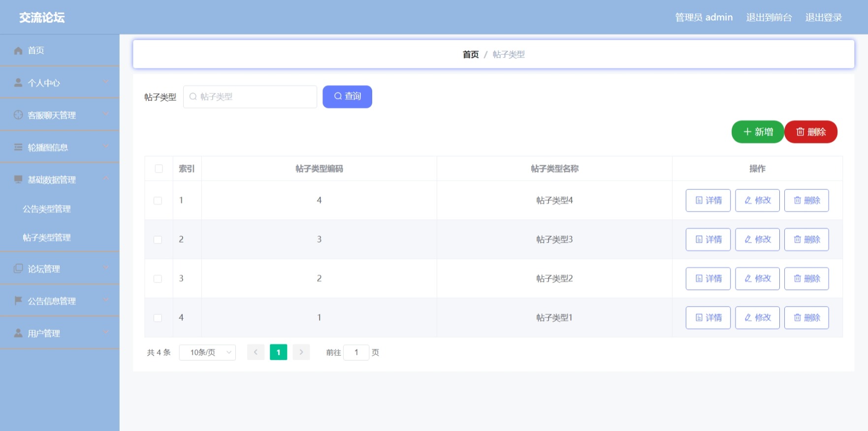Click the 共 4 条 total count text

[159, 352]
